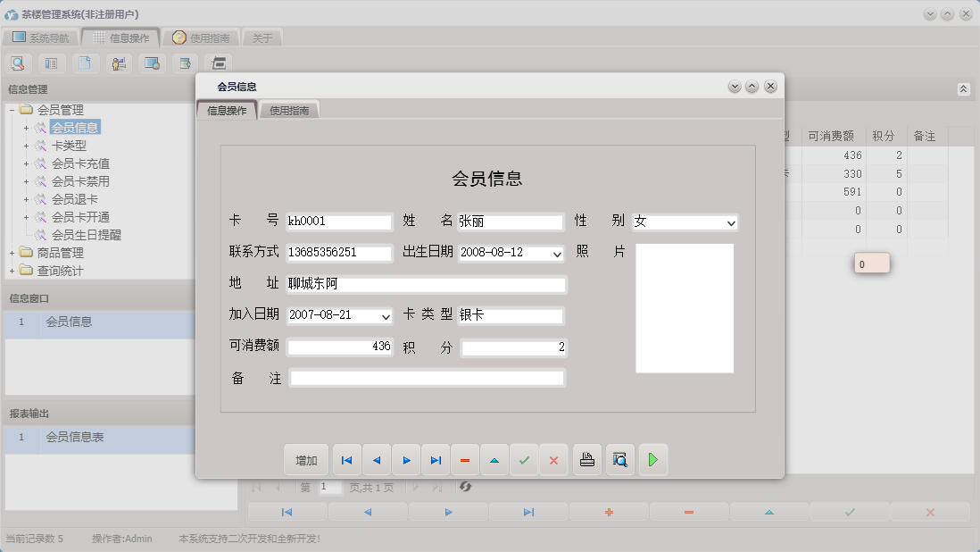Click the green run arrow in the dialog
This screenshot has width=980, height=552.
tap(652, 459)
